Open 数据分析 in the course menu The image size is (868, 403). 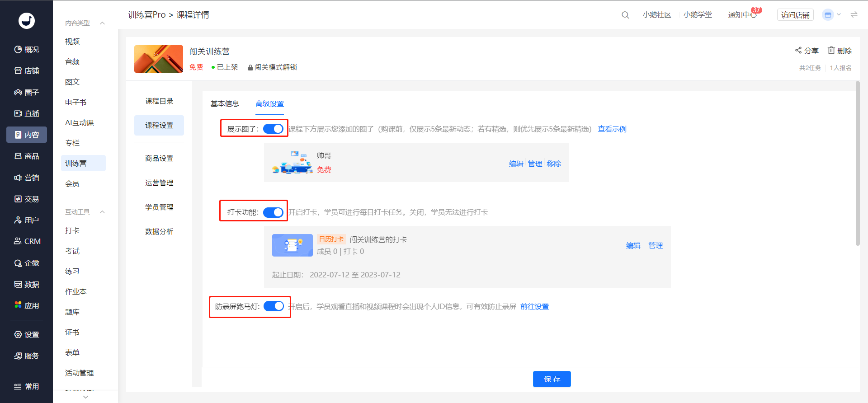click(x=159, y=232)
